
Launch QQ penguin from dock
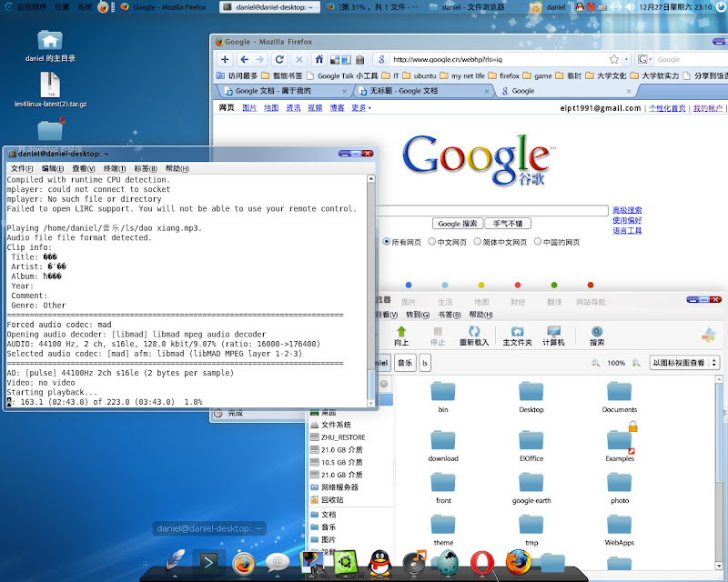379,563
